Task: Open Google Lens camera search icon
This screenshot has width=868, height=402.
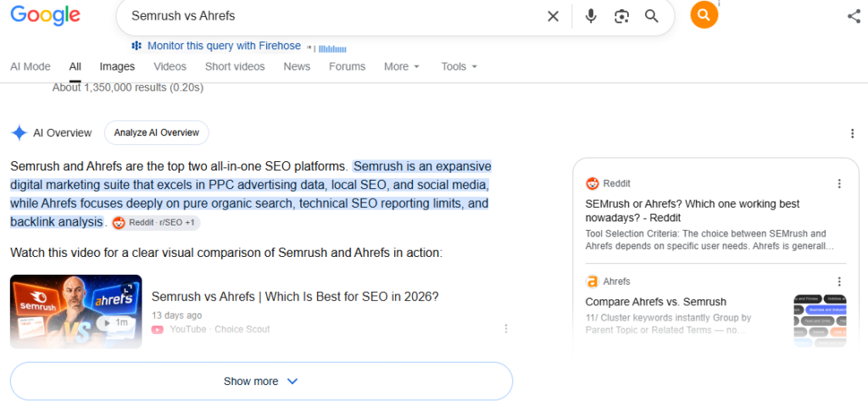Action: point(621,17)
